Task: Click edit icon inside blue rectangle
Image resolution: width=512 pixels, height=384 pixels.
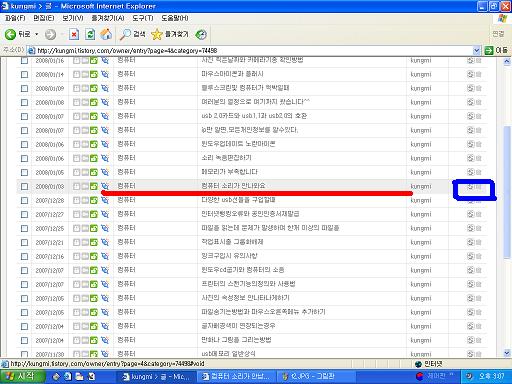Action: (470, 187)
